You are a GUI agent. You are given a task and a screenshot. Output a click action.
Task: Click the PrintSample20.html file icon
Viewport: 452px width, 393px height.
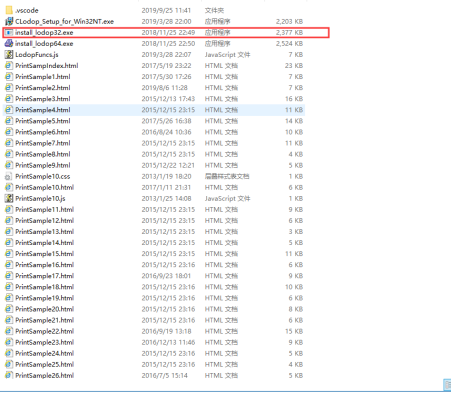point(9,309)
